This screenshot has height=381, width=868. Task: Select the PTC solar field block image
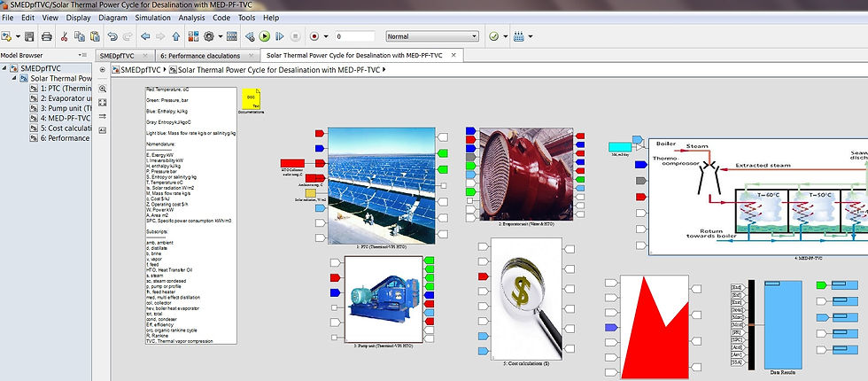(382, 186)
